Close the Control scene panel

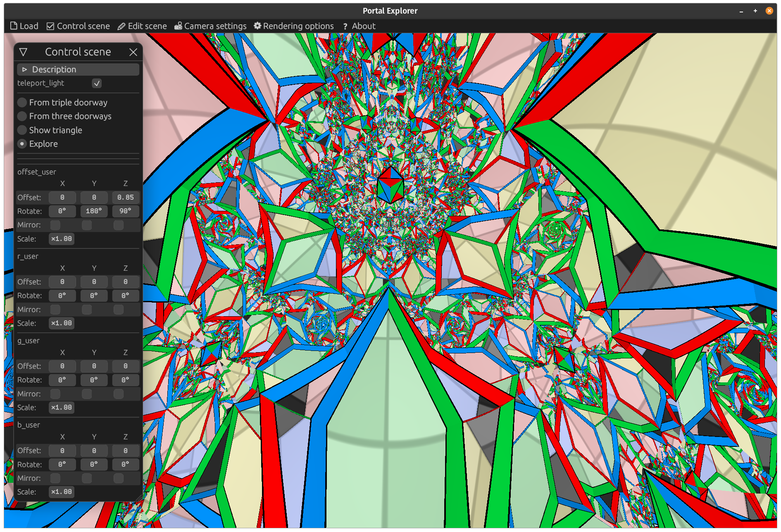pyautogui.click(x=133, y=52)
